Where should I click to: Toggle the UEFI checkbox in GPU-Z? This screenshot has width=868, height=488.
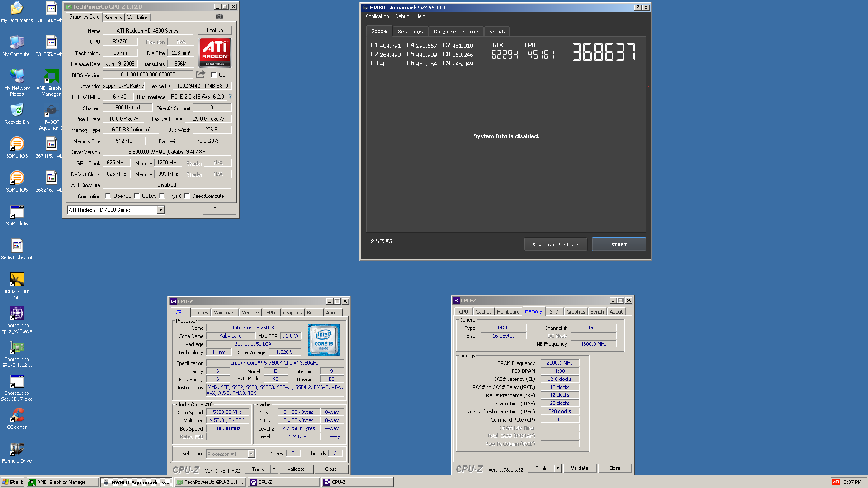213,75
